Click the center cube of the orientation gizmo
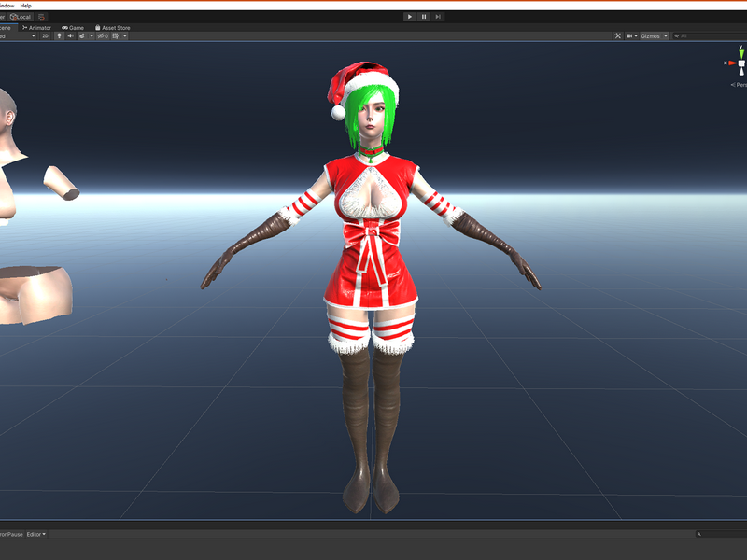The height and width of the screenshot is (560, 747). coord(741,63)
